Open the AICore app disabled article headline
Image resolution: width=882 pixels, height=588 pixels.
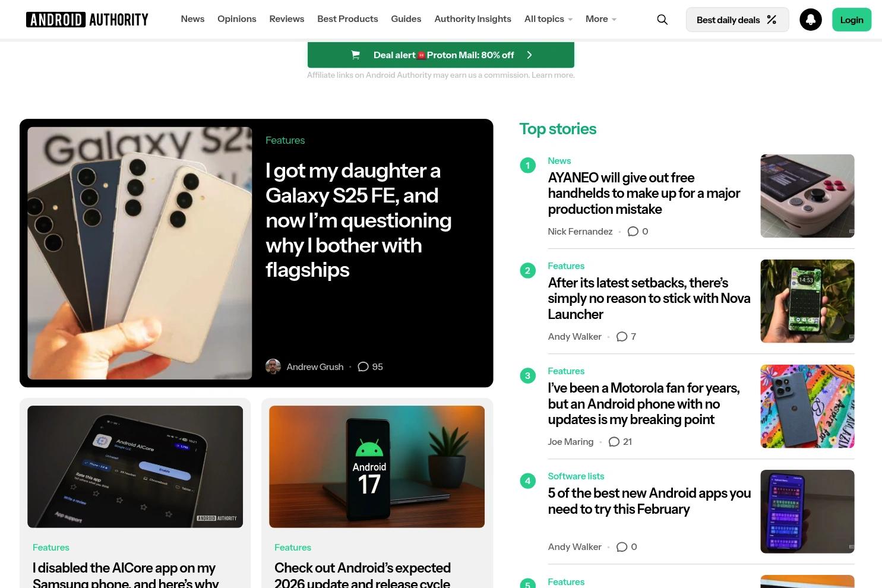125,574
